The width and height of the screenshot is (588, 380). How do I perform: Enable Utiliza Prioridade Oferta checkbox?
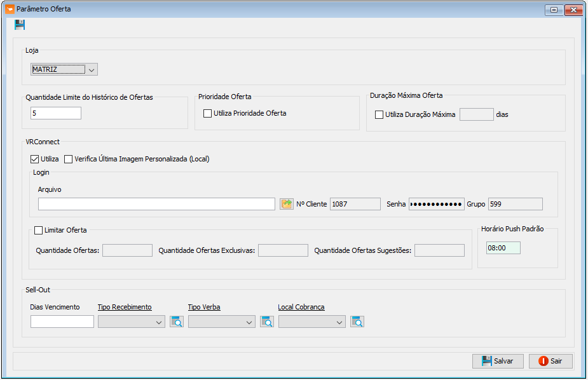point(207,113)
